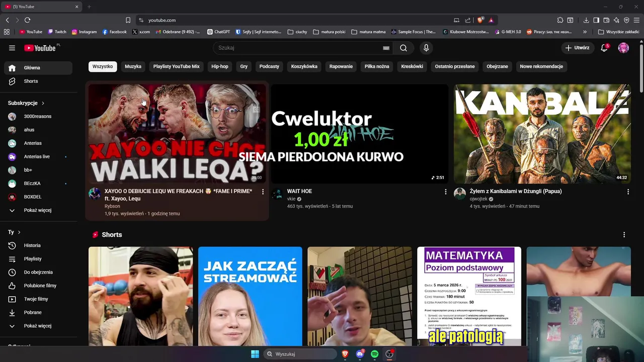644x362 pixels.
Task: Click the Utwórz create button
Action: point(577,48)
